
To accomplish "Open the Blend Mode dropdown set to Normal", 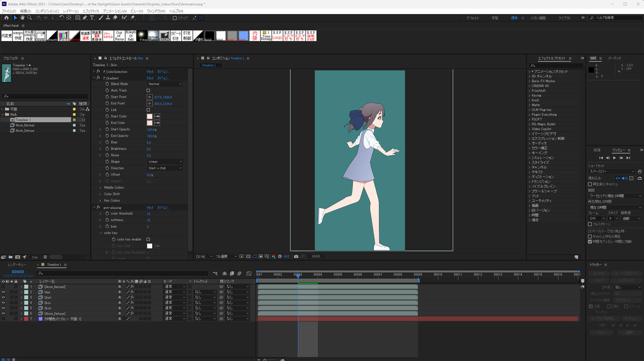I will click(165, 84).
